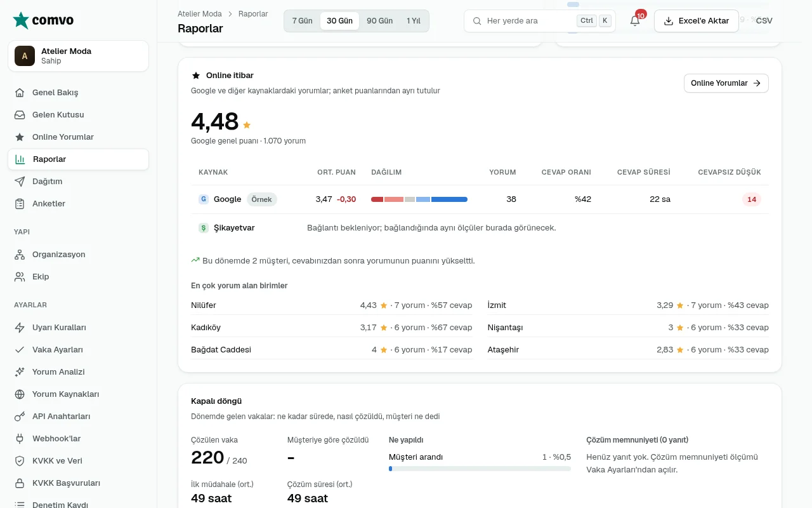
Task: Click the Her yerde ara search field
Action: [x=540, y=21]
